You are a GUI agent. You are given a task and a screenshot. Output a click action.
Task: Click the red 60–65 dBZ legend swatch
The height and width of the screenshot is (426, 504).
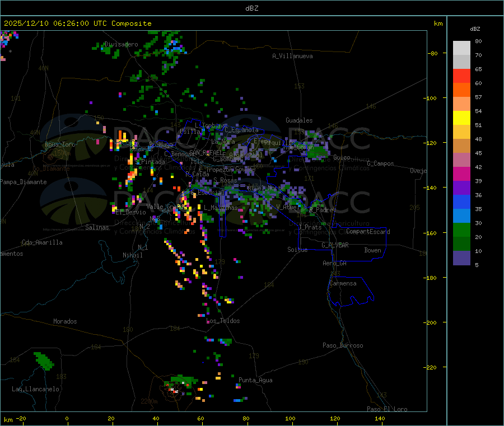point(461,76)
